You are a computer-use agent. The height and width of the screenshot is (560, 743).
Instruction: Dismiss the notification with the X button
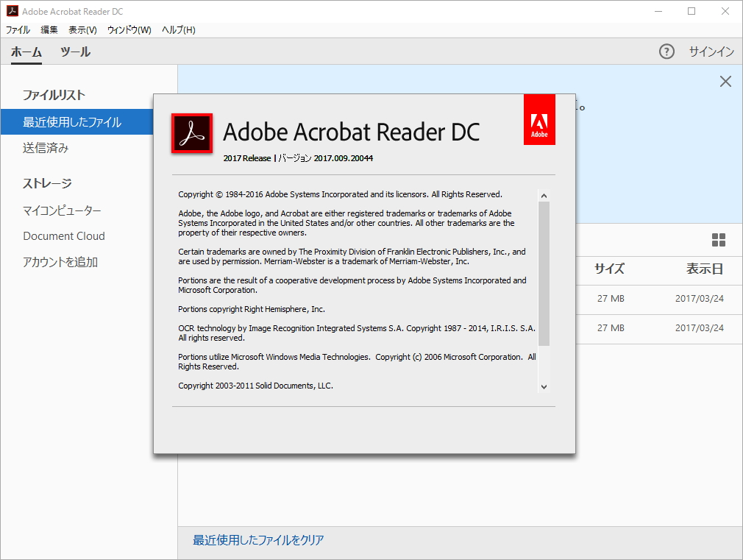click(x=725, y=81)
